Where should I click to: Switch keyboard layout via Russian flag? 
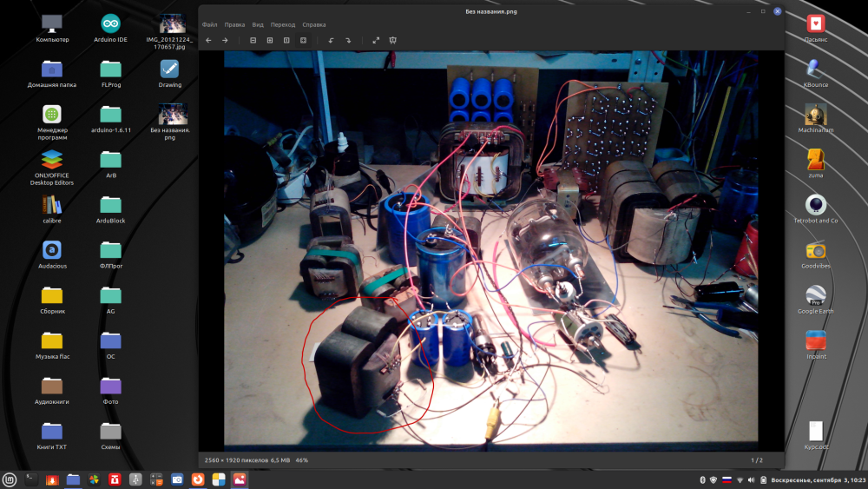[726, 479]
